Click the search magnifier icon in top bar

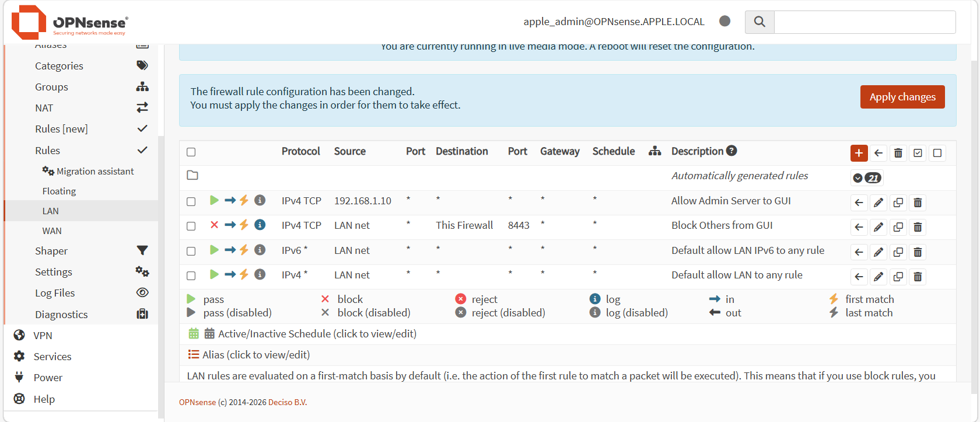759,22
